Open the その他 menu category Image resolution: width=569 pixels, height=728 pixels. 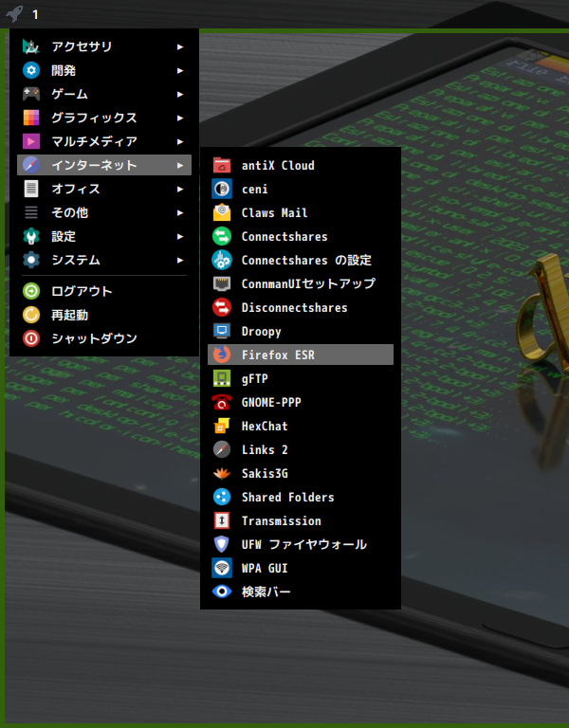104,212
